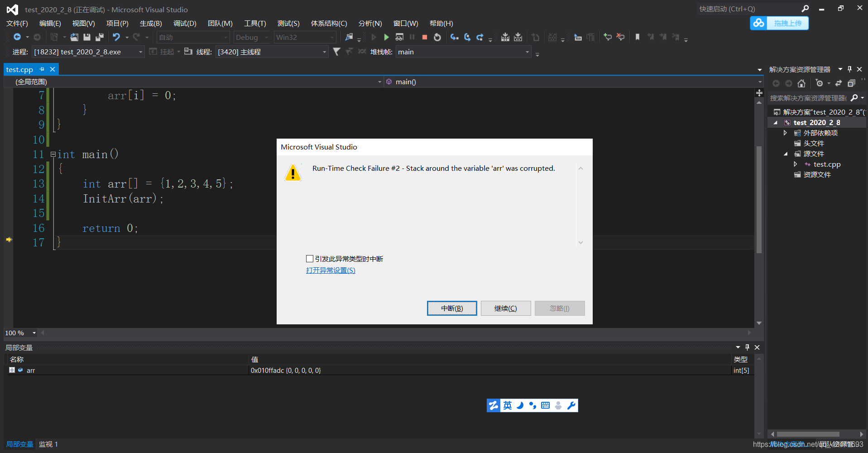Expand the test.cpp node in Solution Explorer
This screenshot has width=868, height=453.
[x=796, y=164]
